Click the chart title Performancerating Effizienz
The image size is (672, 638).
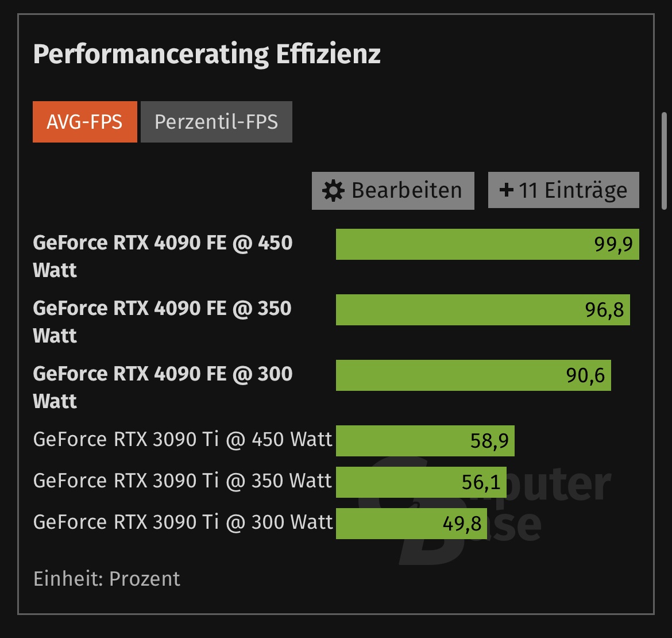[x=207, y=55]
